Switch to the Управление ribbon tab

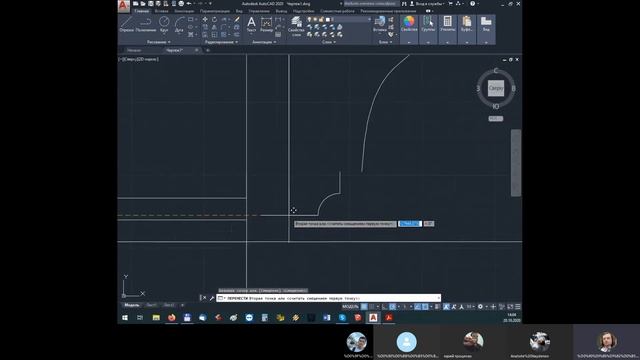259,11
